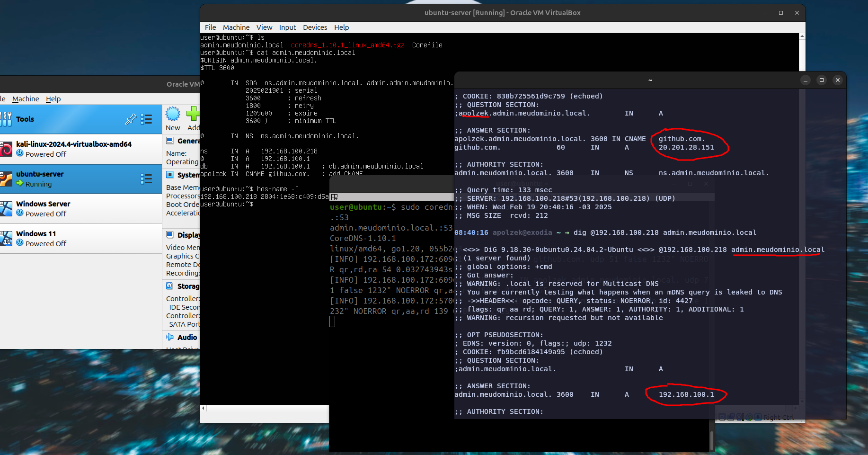The width and height of the screenshot is (868, 455).
Task: Click the 192.168.100.1 answer in dig output
Action: 686,394
